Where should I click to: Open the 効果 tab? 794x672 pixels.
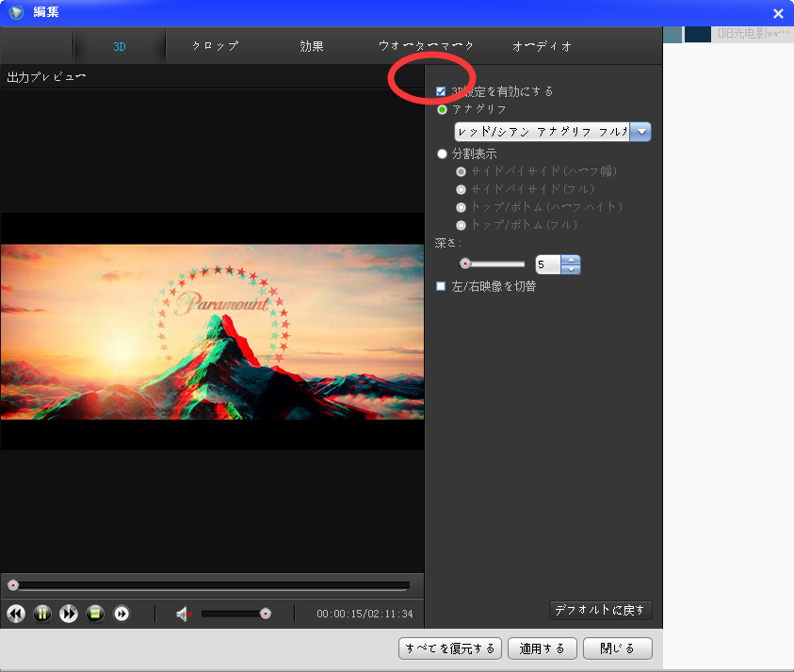tap(312, 45)
